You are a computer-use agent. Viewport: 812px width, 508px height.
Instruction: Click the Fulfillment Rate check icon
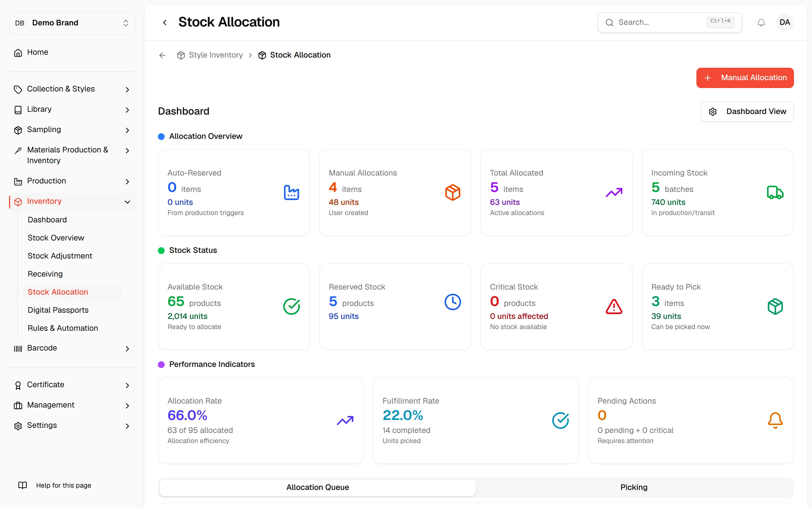tap(560, 420)
